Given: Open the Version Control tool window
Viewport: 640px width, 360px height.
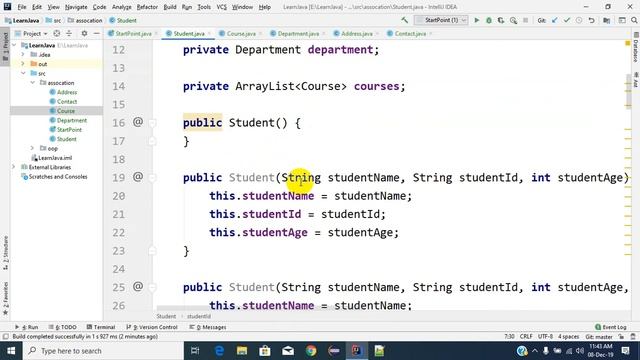Looking at the screenshot, I should coord(152,327).
